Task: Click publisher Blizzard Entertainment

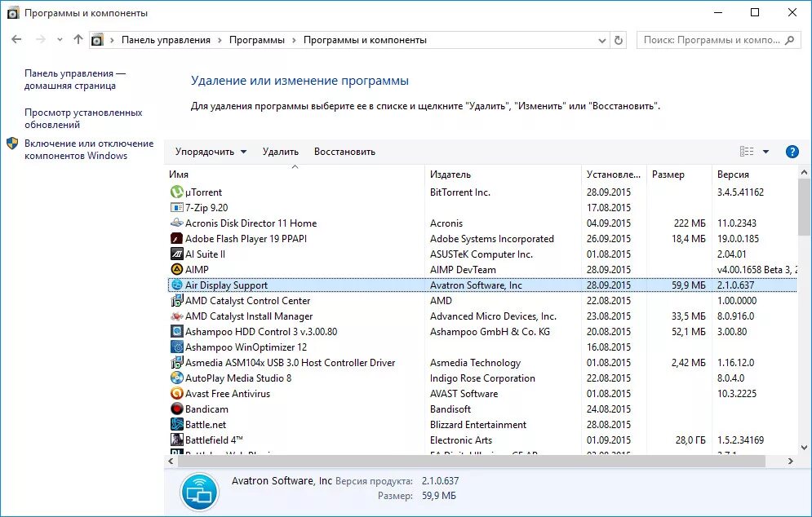Action: [x=478, y=425]
